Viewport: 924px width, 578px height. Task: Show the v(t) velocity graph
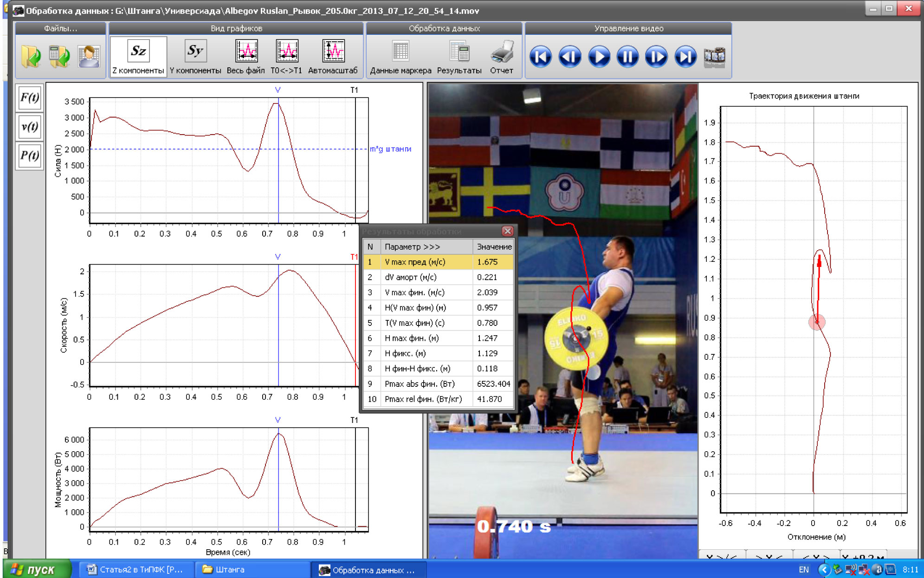(30, 127)
